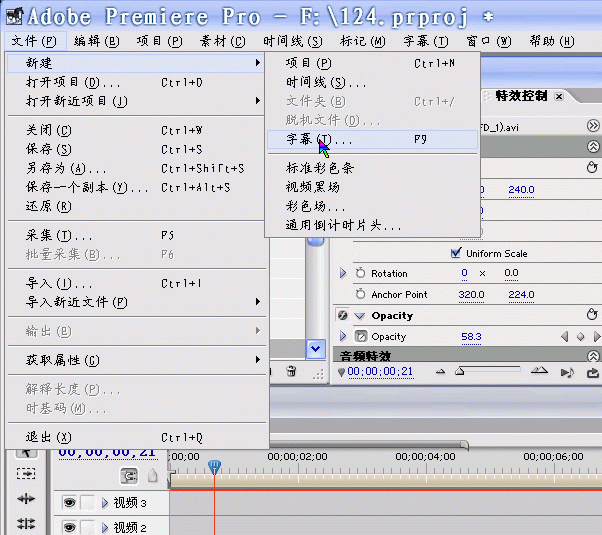The image size is (602, 535).
Task: Click the loop playback icon
Action: 593,372
